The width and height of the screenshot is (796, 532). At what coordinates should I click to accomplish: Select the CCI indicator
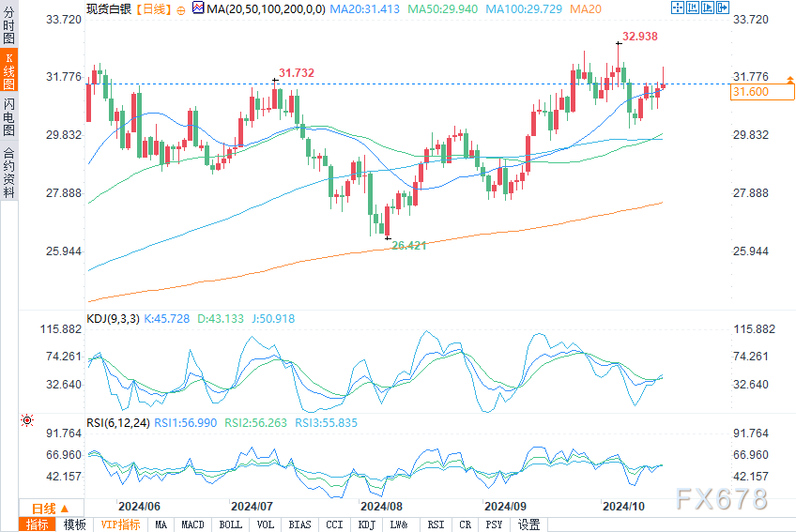tap(334, 524)
